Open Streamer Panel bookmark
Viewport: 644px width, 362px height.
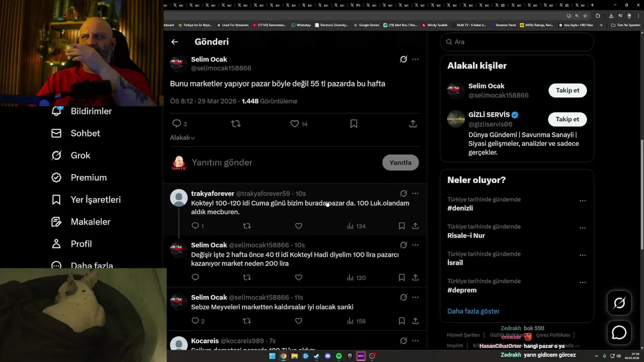click(503, 25)
